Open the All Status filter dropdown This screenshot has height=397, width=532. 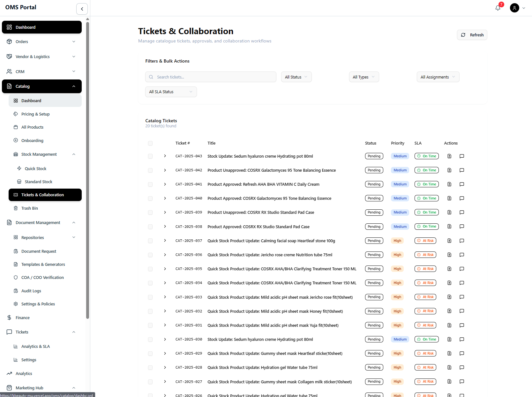pyautogui.click(x=296, y=77)
